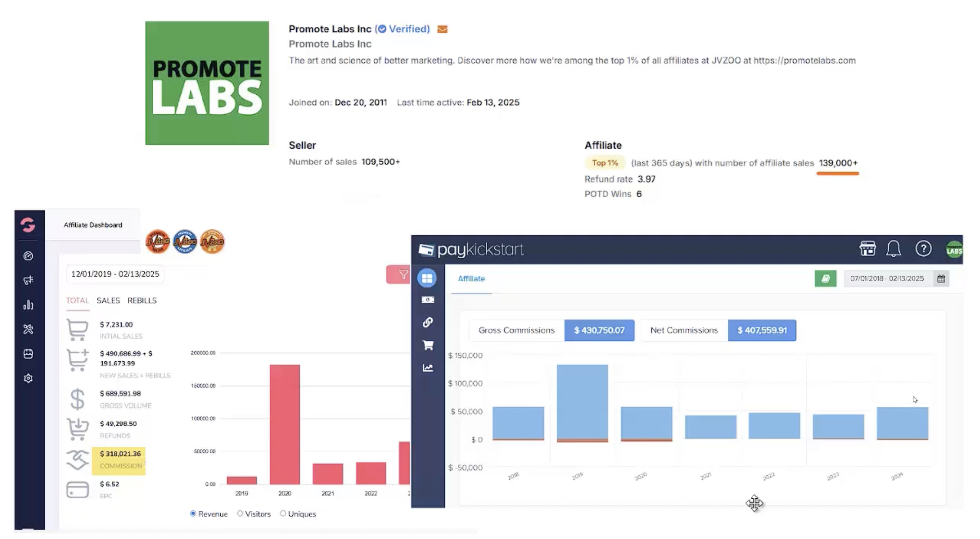Click the calendar icon beside date range
Image resolution: width=980 pixels, height=539 pixels.
click(941, 279)
